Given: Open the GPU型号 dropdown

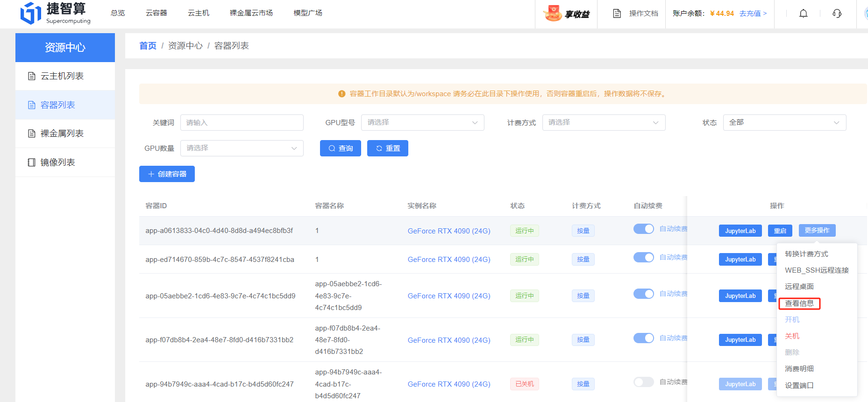Looking at the screenshot, I should point(423,122).
